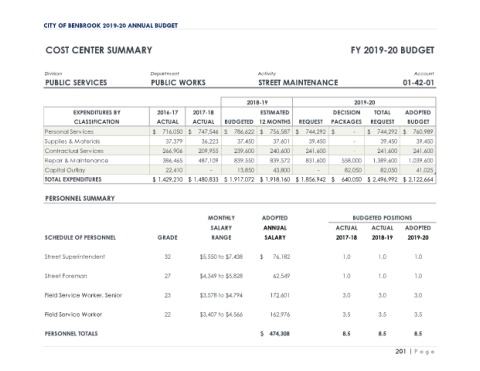Click the page number '201 | Page'
480x371 pixels.
[415, 352]
